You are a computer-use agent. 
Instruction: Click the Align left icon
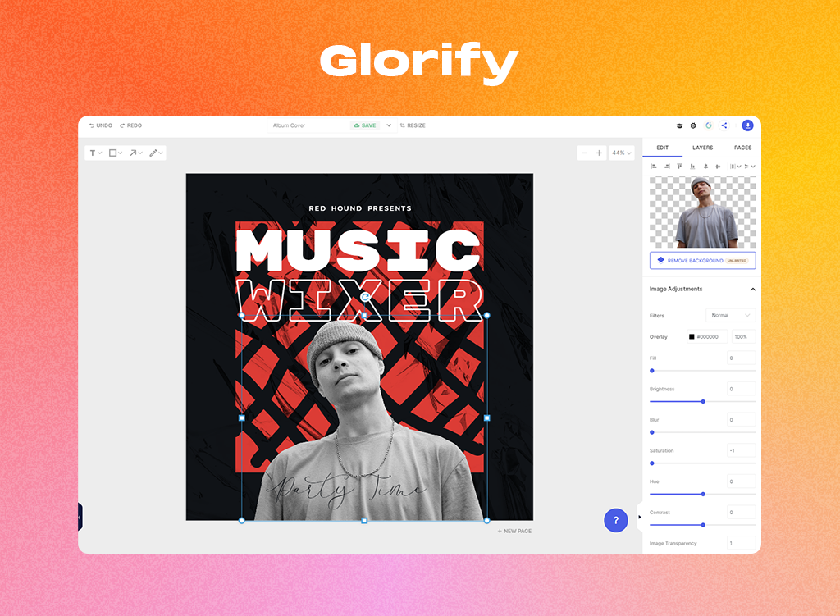pos(654,167)
